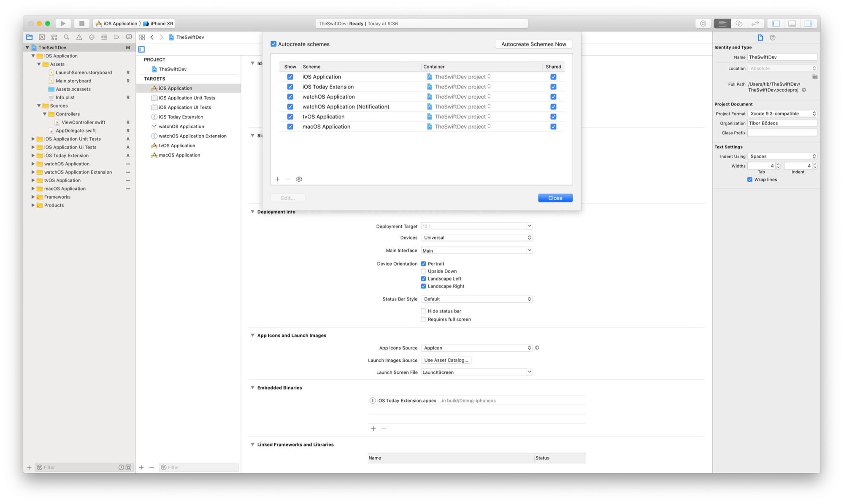Open the Status Bar Style dropdown

476,299
